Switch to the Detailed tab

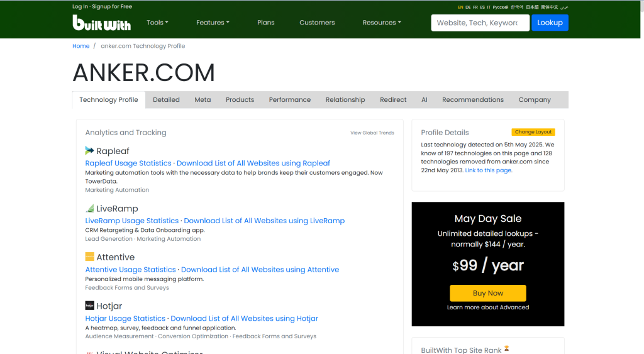click(x=166, y=100)
